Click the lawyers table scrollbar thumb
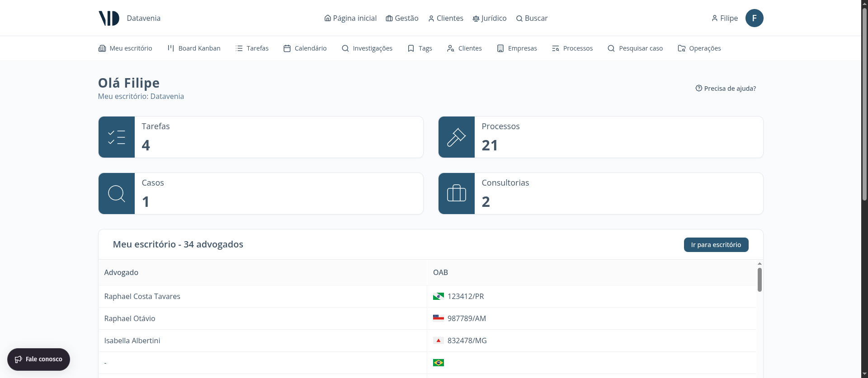Screen dimensions: 868x378 click(x=759, y=280)
